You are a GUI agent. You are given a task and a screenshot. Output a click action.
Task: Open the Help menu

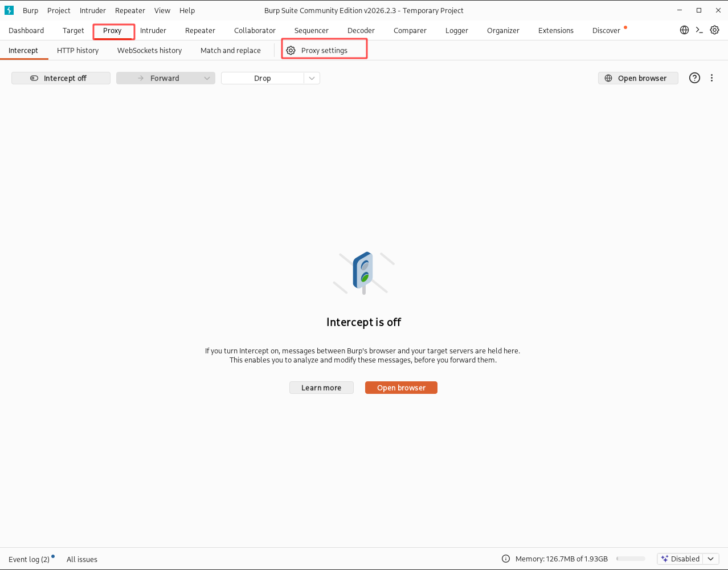coord(187,10)
